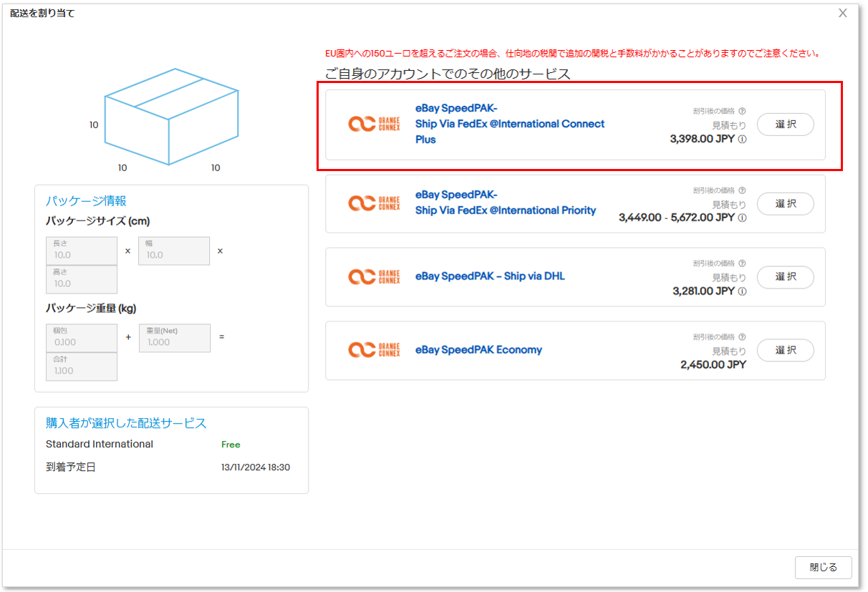The width and height of the screenshot is (868, 592).
Task: Click the パッケージ情報 heading
Action: point(86,201)
